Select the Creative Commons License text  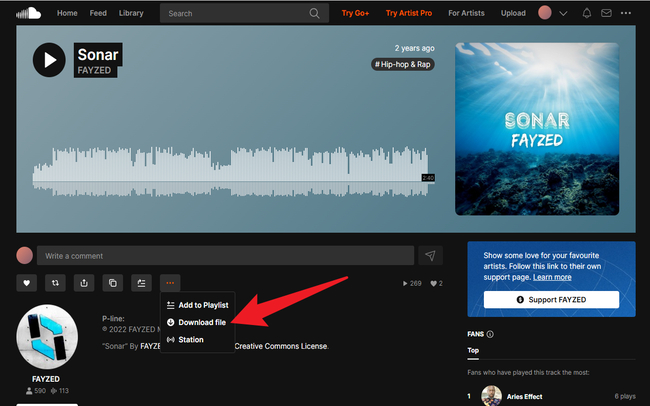281,346
